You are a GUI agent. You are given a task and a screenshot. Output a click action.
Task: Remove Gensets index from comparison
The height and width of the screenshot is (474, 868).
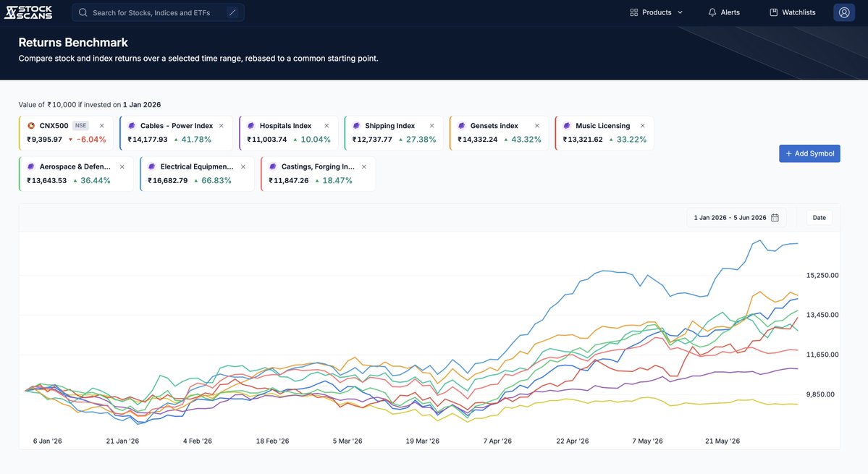(537, 125)
